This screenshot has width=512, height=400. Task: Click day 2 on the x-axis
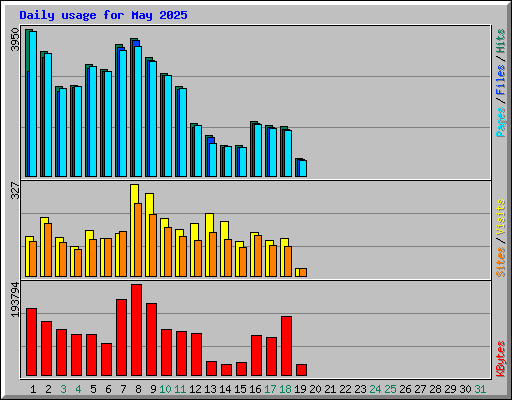pos(48,389)
